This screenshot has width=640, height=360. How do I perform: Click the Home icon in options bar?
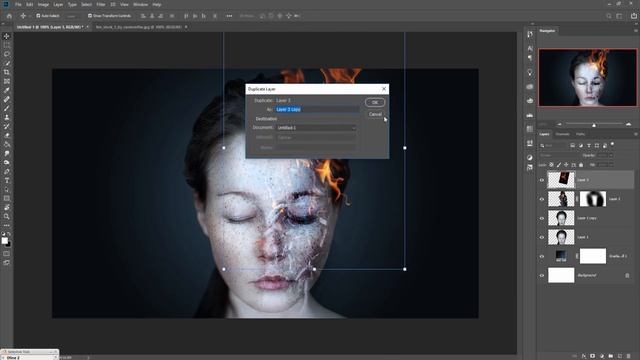(x=9, y=16)
